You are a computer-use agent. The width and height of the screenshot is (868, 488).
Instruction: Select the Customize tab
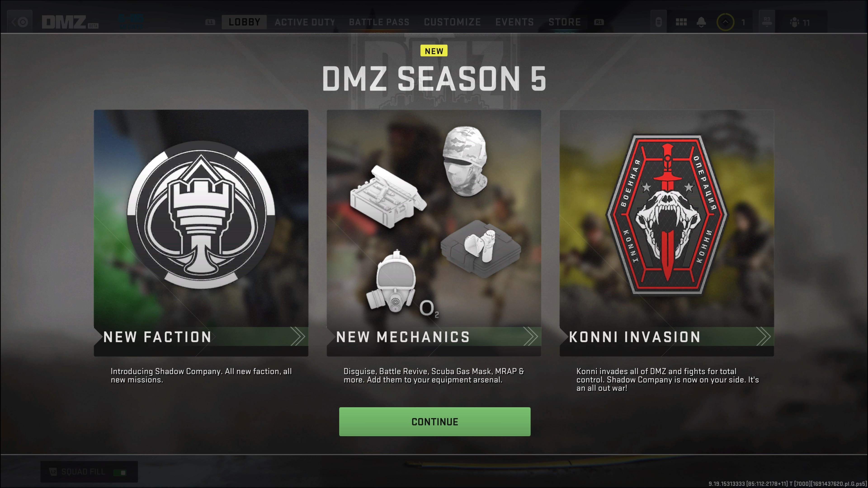pos(452,22)
